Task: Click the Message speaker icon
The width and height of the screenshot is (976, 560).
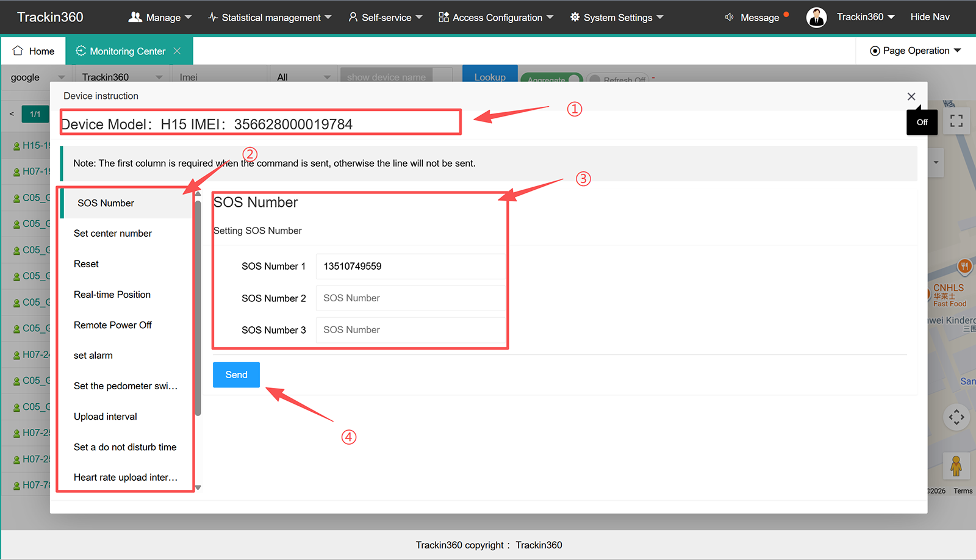Action: click(729, 17)
